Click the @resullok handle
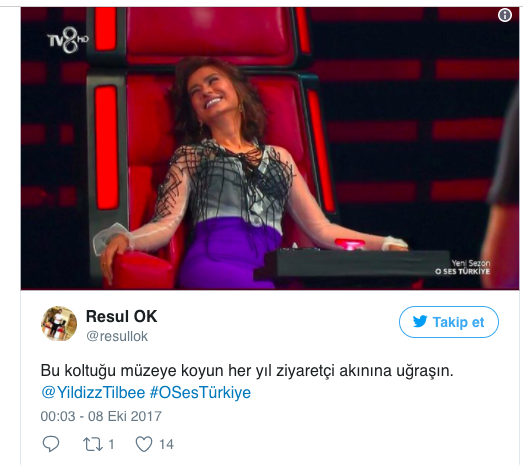Screen dimensions: 523x470 [117, 336]
